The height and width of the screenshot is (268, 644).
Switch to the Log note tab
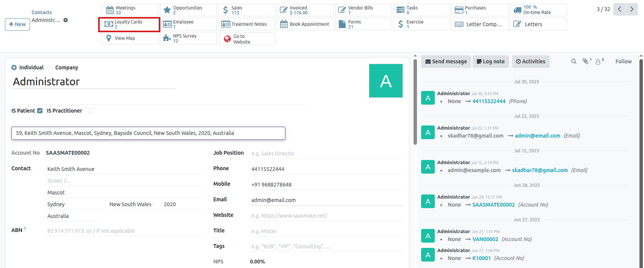point(491,61)
